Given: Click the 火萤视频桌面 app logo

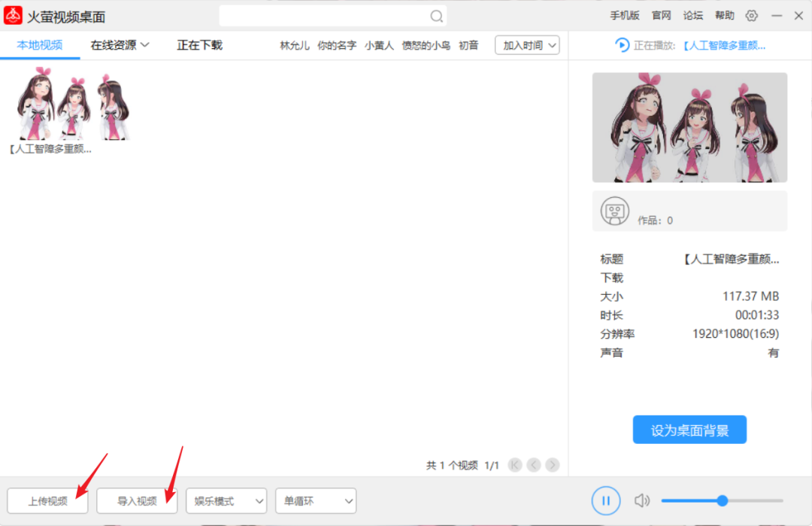Looking at the screenshot, I should [13, 16].
